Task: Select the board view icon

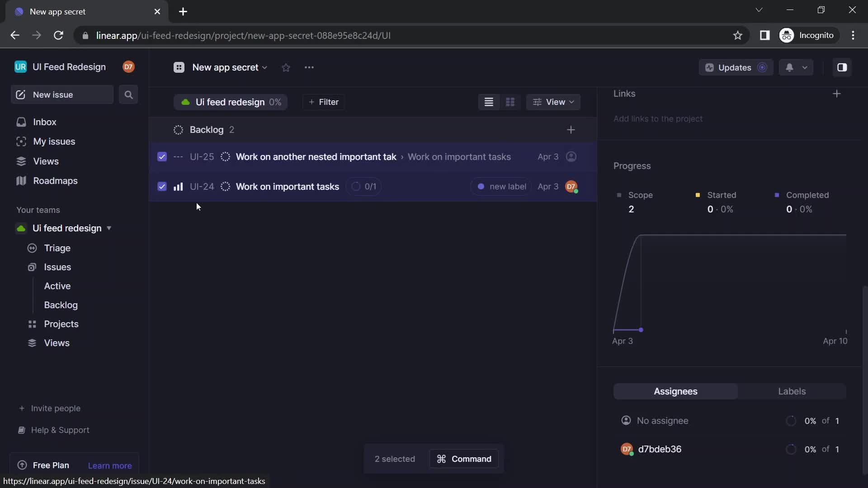Action: point(510,102)
